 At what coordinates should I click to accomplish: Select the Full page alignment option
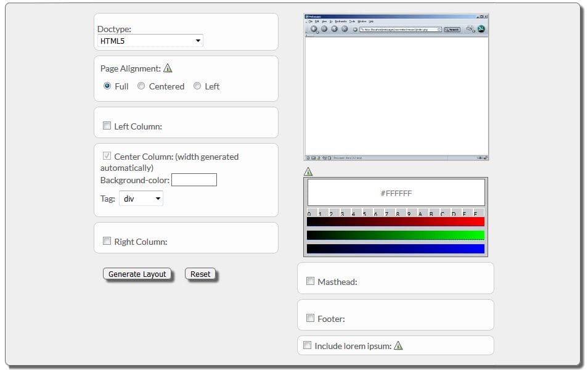tap(107, 86)
